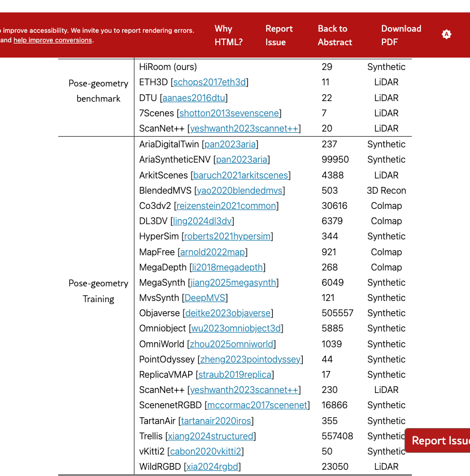470x476 pixels.
Task: Open Report Issue in the red header
Action: pos(279,35)
